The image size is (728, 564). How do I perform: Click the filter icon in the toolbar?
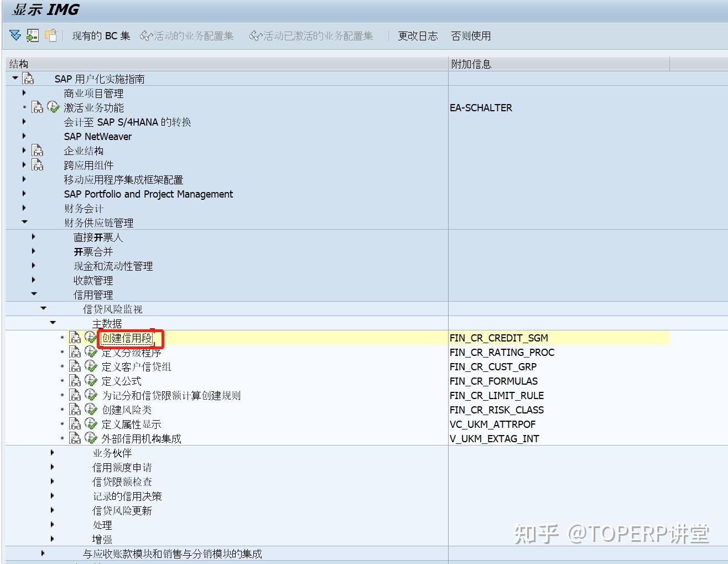point(15,35)
